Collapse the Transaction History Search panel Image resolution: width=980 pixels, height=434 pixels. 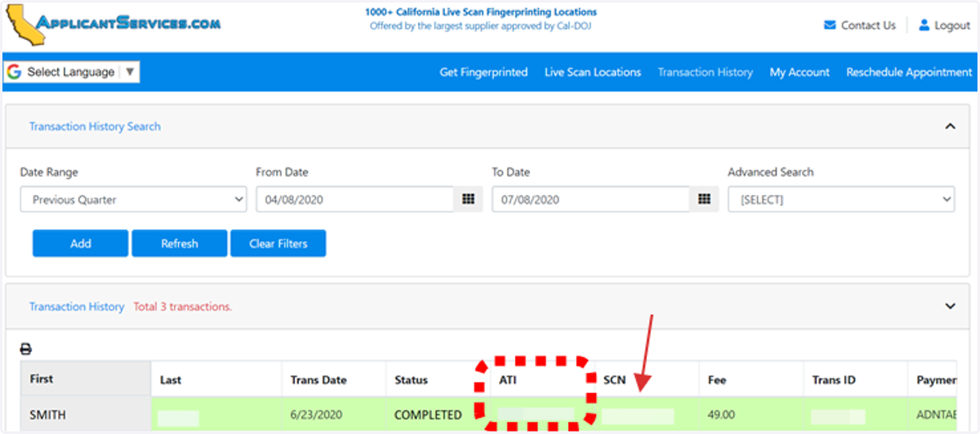pyautogui.click(x=950, y=126)
